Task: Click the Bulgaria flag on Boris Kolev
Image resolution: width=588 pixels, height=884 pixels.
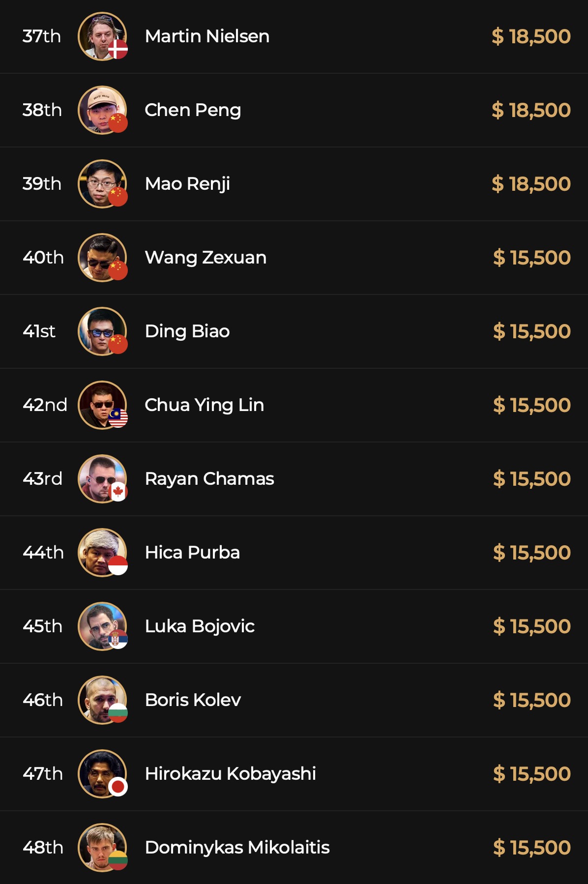Action: (x=118, y=713)
